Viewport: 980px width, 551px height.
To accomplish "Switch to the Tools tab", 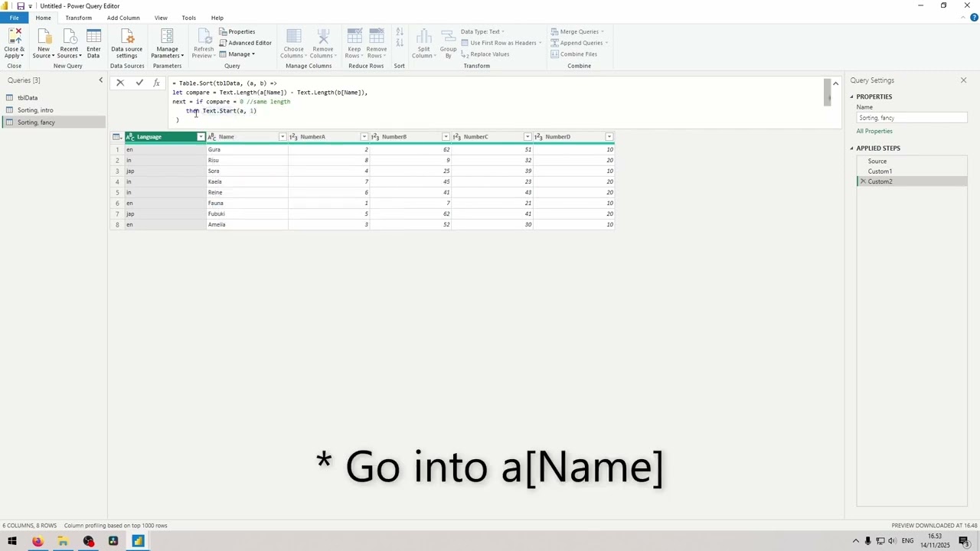I will pyautogui.click(x=188, y=18).
